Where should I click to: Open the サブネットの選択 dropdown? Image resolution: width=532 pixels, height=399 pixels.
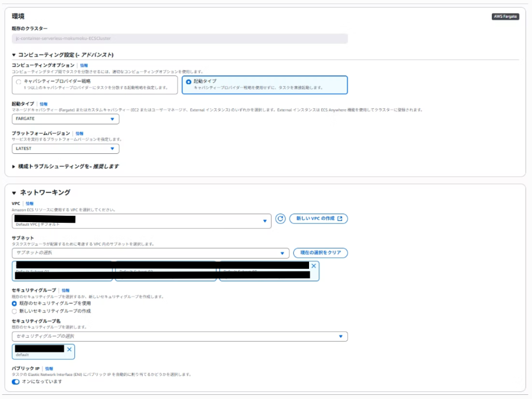click(x=150, y=253)
